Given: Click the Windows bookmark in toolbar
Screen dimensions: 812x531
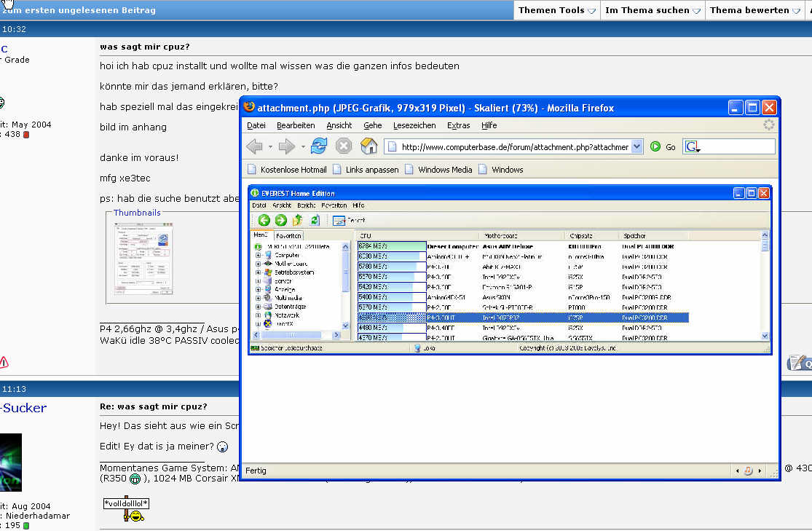Looking at the screenshot, I should click(x=501, y=170).
